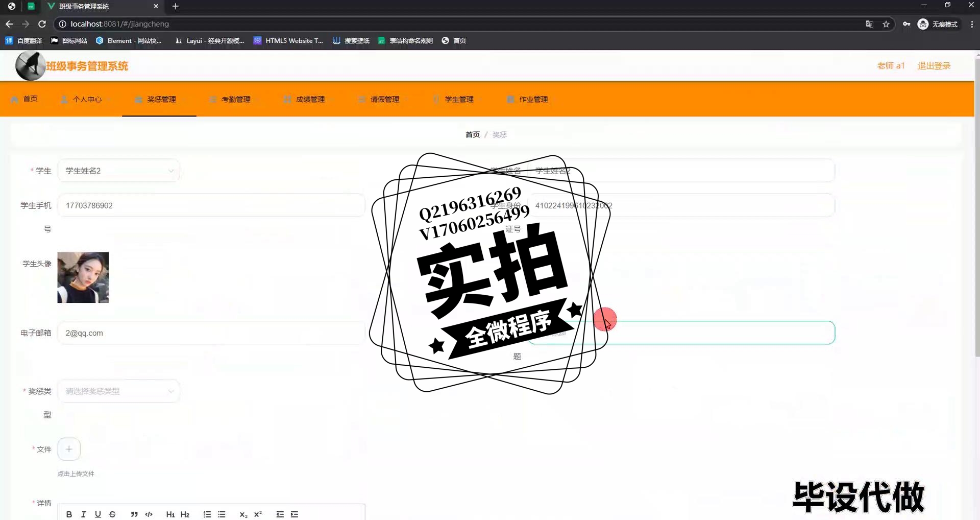Select the 奖惩管理 navigation menu

pyautogui.click(x=159, y=99)
